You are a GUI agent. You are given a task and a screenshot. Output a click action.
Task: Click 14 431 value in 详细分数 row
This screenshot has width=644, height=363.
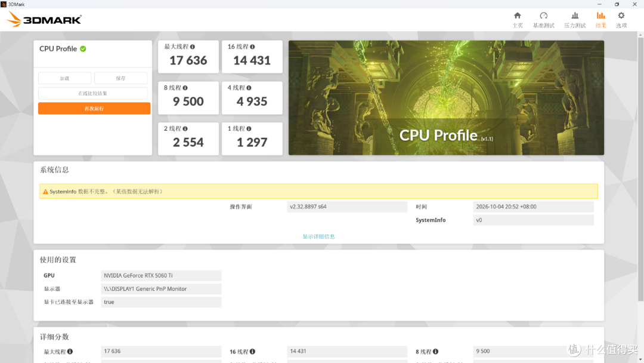point(347,352)
